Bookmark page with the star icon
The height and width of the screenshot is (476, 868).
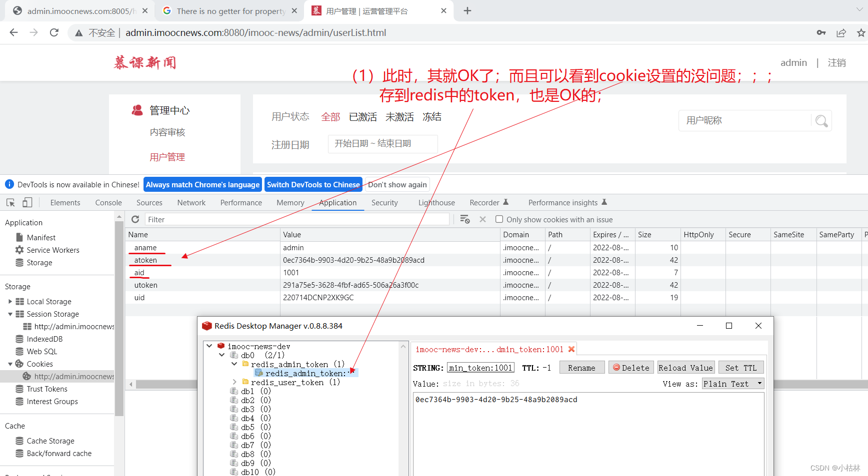pyautogui.click(x=861, y=32)
